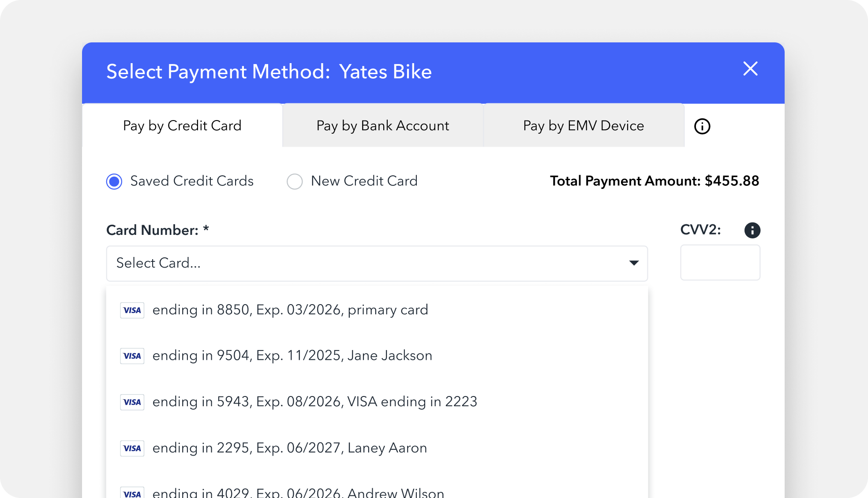Click into the CVV2 input field
The image size is (868, 498).
[x=720, y=263]
